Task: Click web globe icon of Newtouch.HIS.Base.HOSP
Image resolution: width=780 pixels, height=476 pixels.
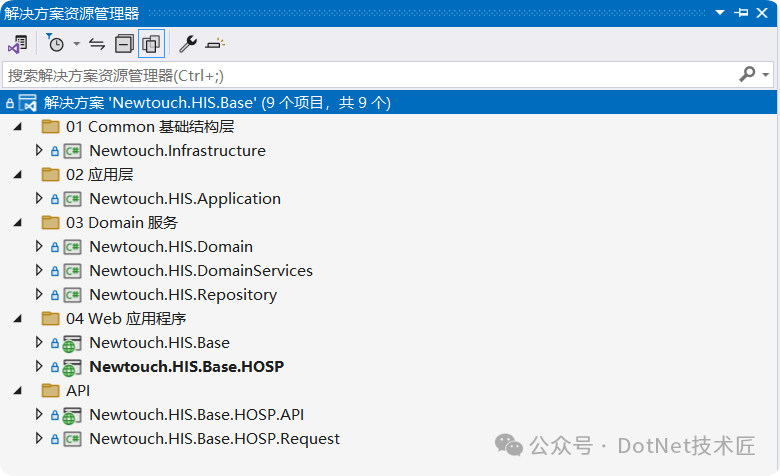Action: (72, 368)
